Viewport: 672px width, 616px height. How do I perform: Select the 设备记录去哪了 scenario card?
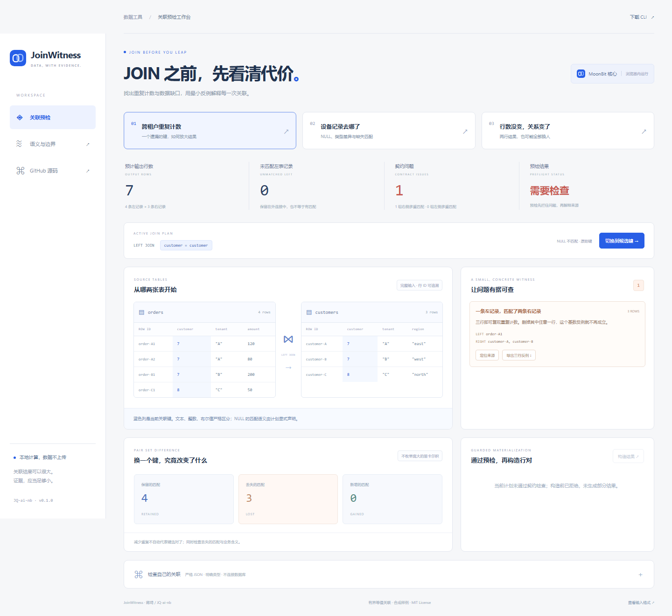(389, 131)
